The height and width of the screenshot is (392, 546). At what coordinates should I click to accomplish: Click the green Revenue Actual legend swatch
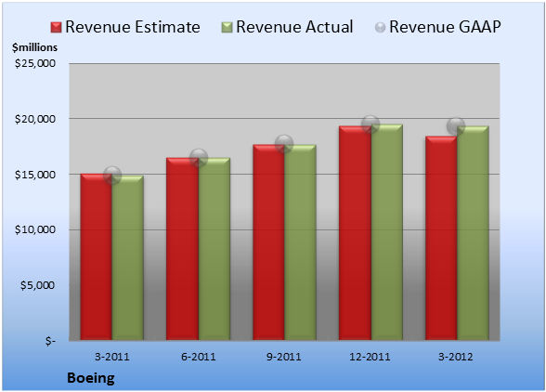pos(227,28)
